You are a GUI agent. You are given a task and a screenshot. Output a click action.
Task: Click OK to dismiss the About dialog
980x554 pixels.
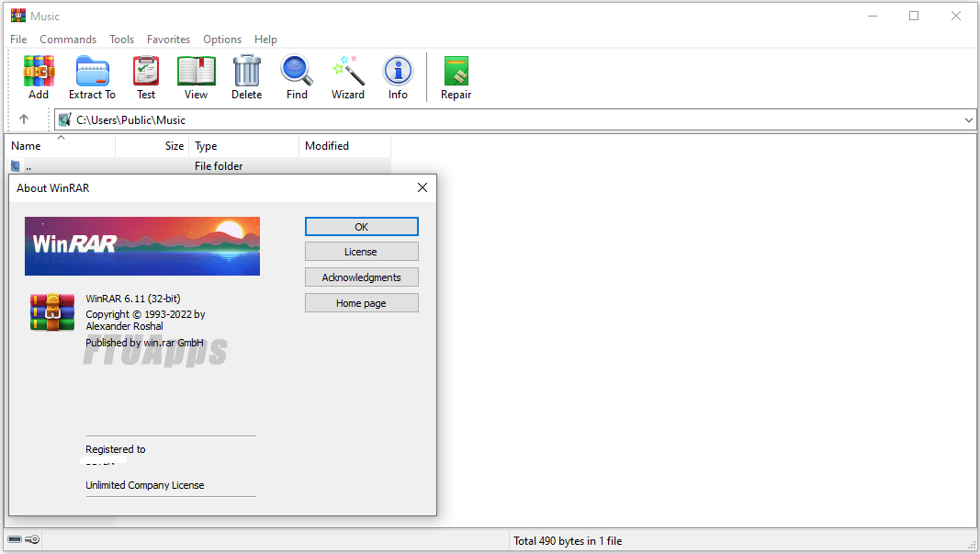click(361, 226)
